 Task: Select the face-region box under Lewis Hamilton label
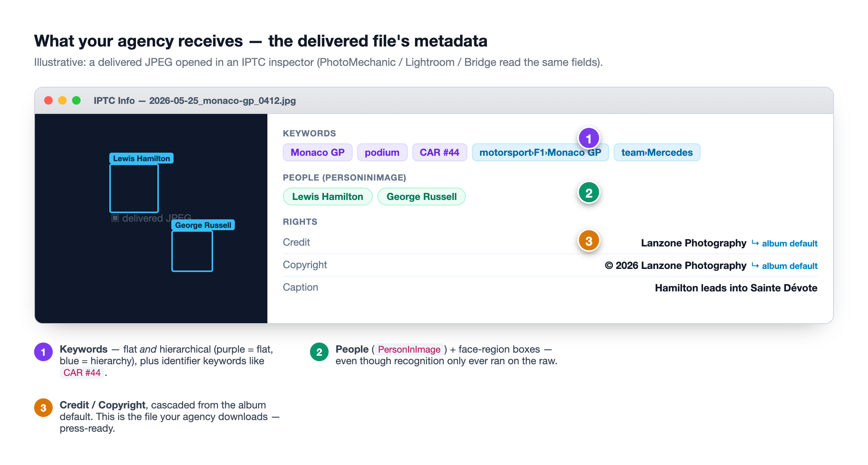(134, 188)
